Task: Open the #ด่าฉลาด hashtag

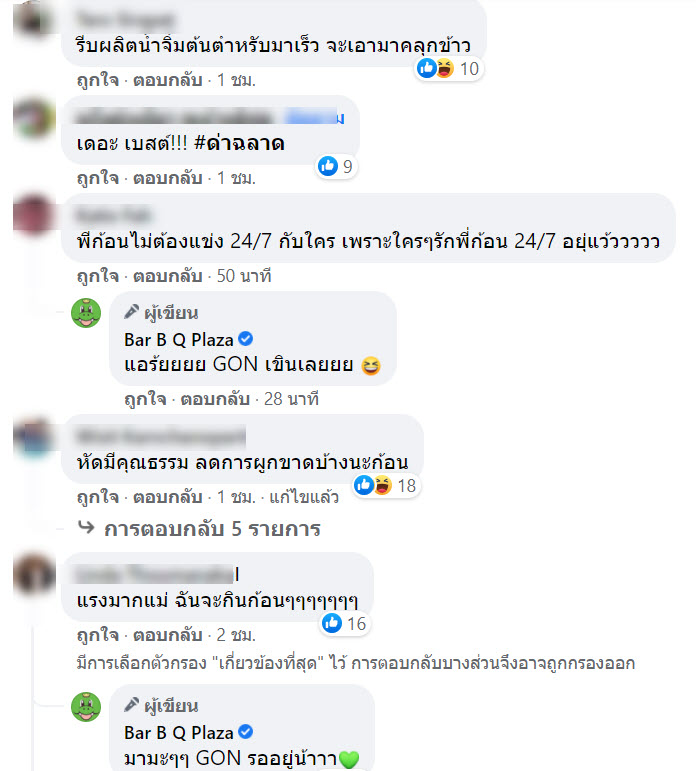Action: pos(240,143)
